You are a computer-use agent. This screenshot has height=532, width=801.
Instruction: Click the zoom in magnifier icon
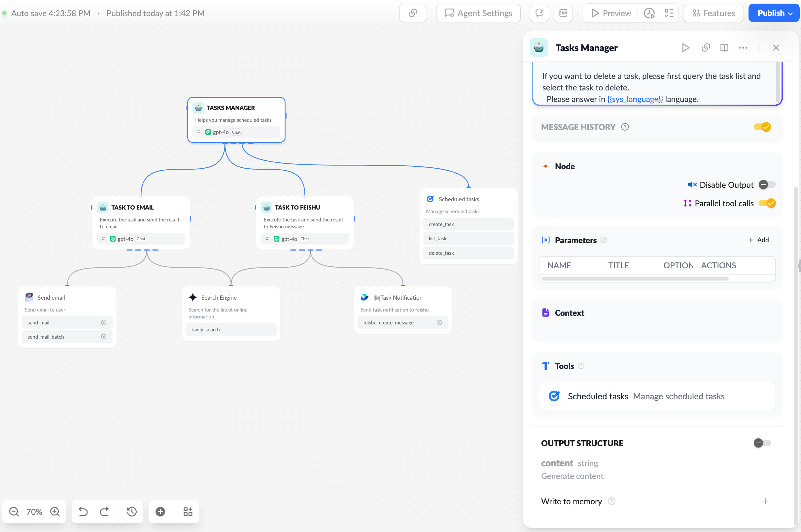55,511
